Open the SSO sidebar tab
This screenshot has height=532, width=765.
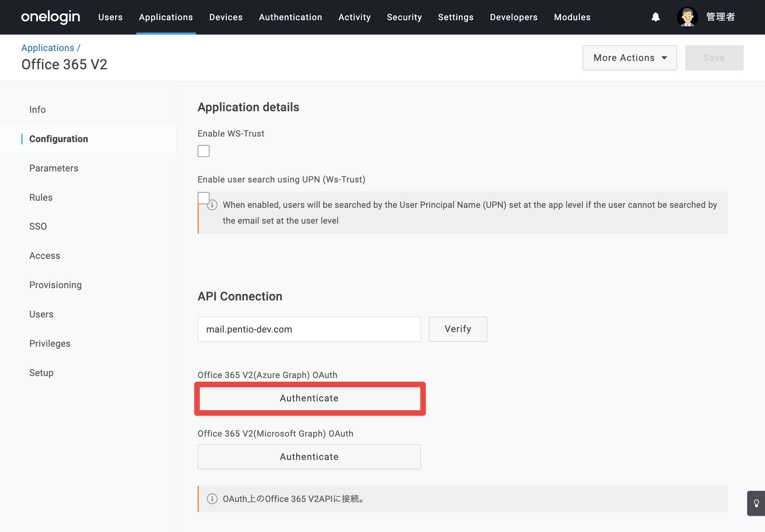(x=38, y=226)
